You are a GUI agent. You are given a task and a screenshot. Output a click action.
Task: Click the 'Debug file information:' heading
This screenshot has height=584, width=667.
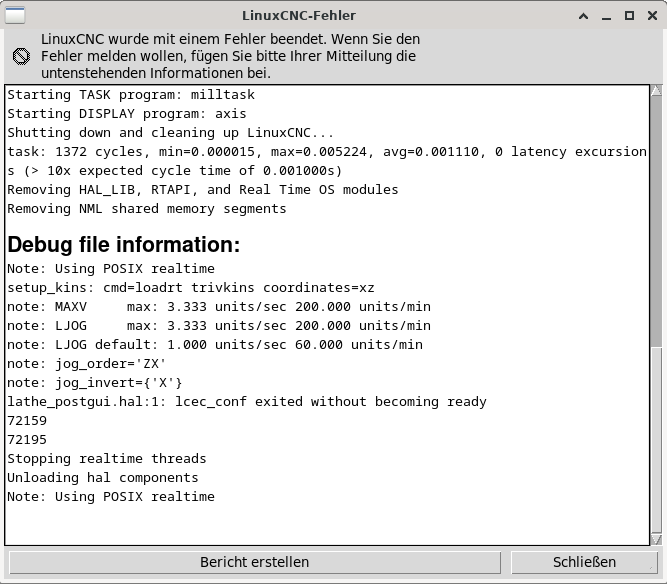124,245
